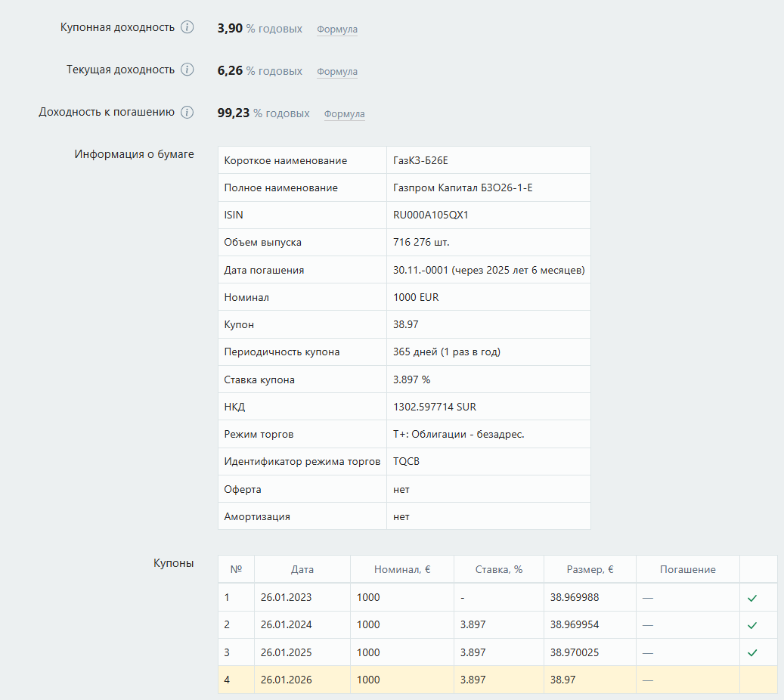Click nominal value 1000 EUR
The height and width of the screenshot is (700, 784).
(x=416, y=297)
